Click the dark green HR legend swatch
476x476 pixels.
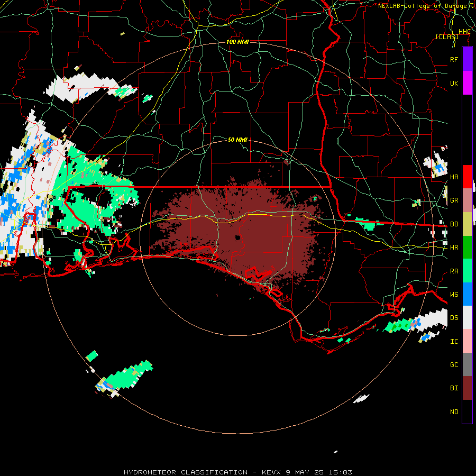[x=467, y=248]
